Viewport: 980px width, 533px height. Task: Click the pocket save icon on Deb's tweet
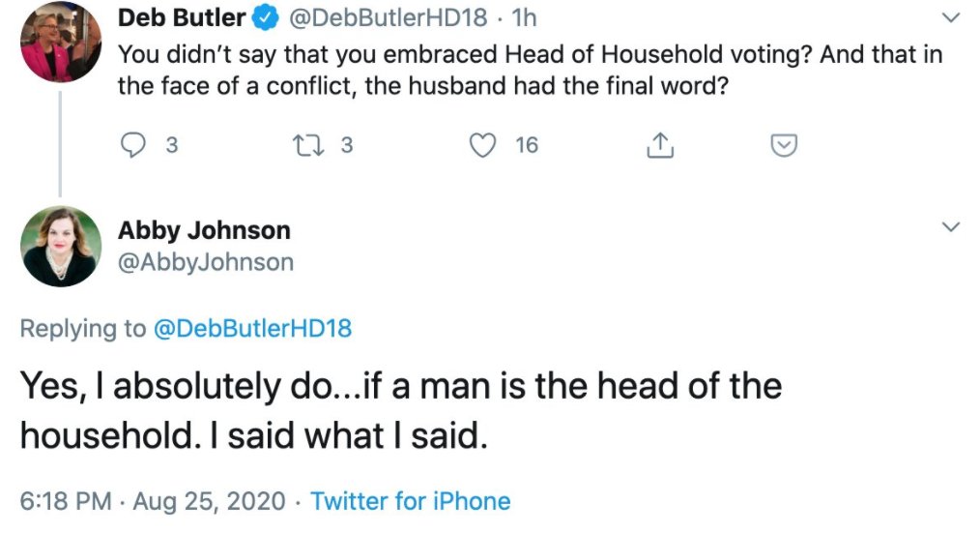783,145
